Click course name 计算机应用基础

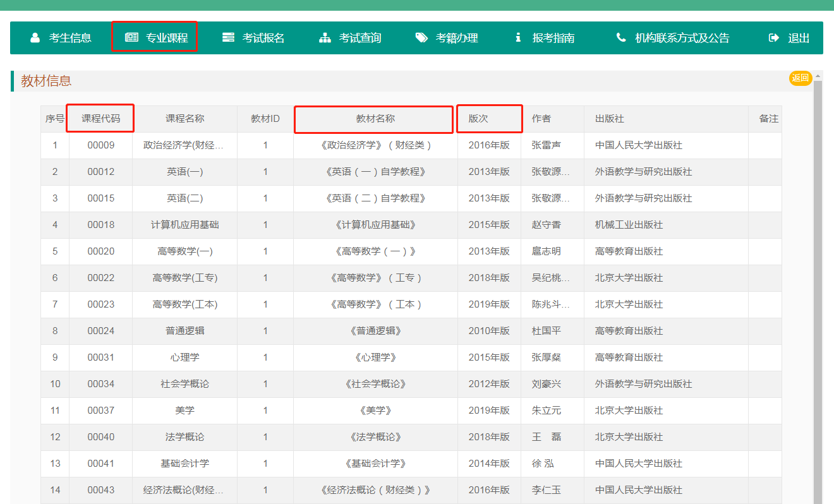(x=185, y=225)
